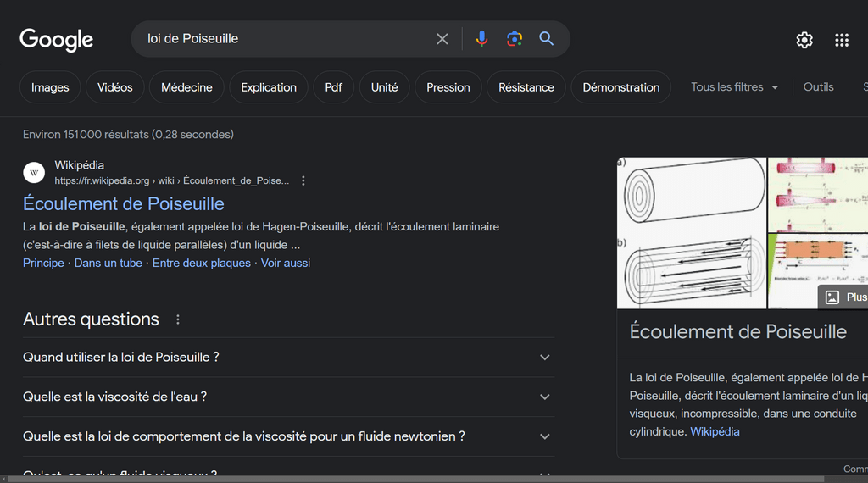Click the fr.wikipedia.org result URL
Screen dimensions: 868x483
tap(171, 181)
